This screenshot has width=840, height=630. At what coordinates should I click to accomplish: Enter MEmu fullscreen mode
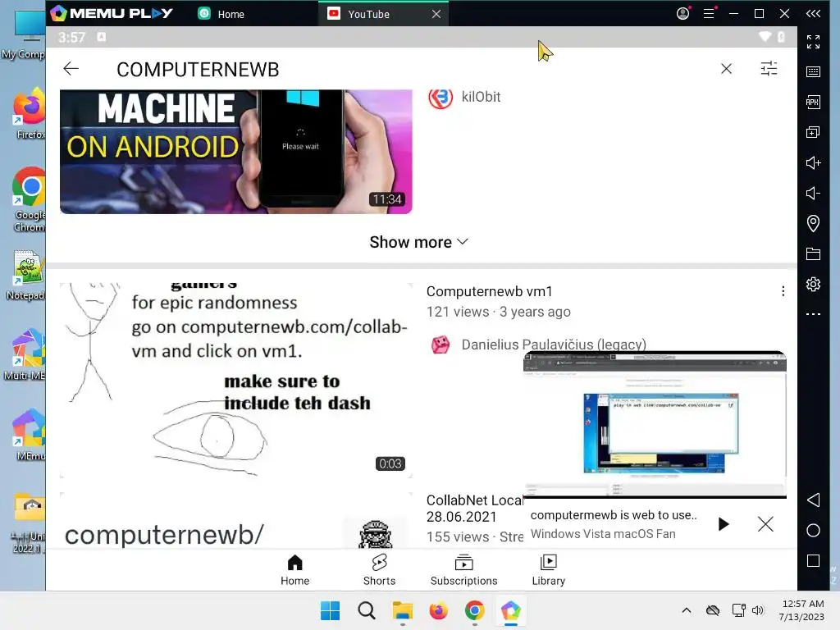pyautogui.click(x=813, y=41)
